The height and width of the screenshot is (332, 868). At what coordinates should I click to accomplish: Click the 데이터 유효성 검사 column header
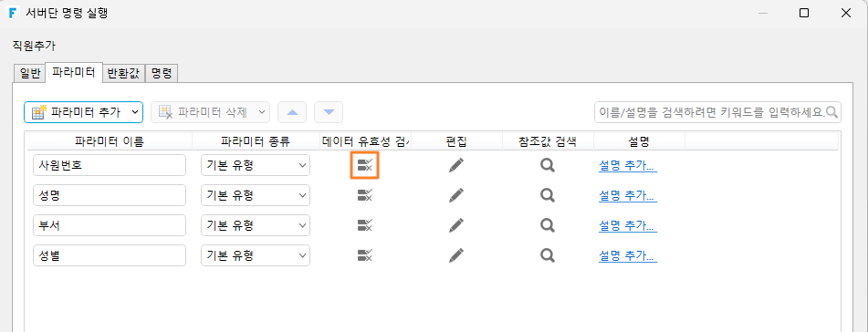pyautogui.click(x=365, y=141)
